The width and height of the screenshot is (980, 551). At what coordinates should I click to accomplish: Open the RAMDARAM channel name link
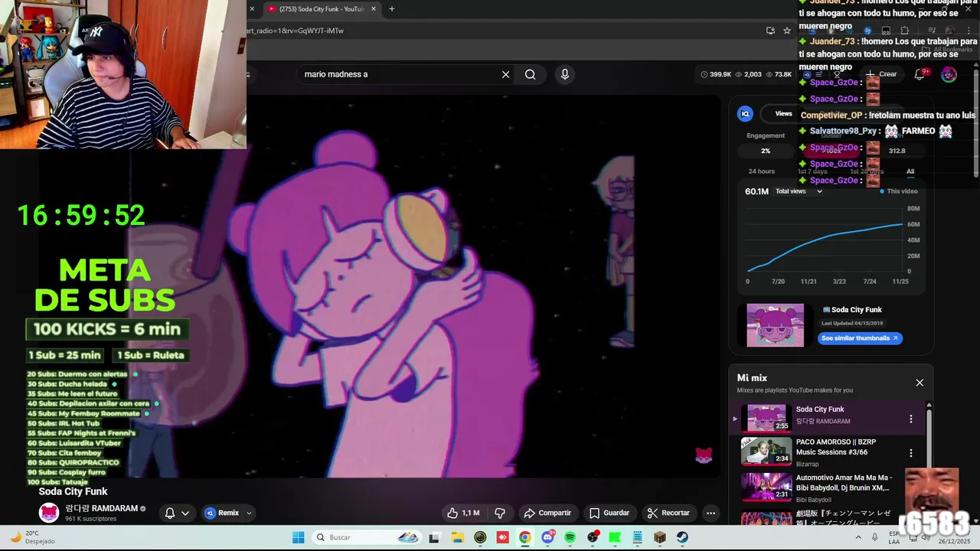click(x=101, y=508)
